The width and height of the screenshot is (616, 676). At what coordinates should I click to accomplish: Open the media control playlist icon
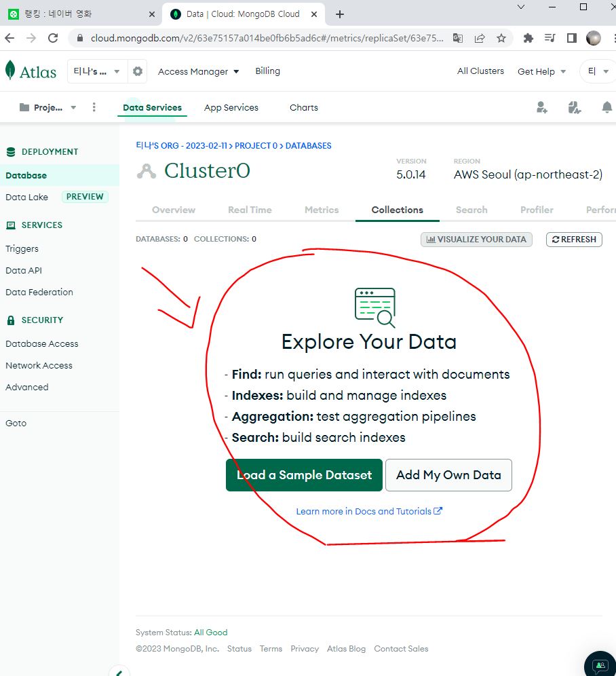[550, 39]
